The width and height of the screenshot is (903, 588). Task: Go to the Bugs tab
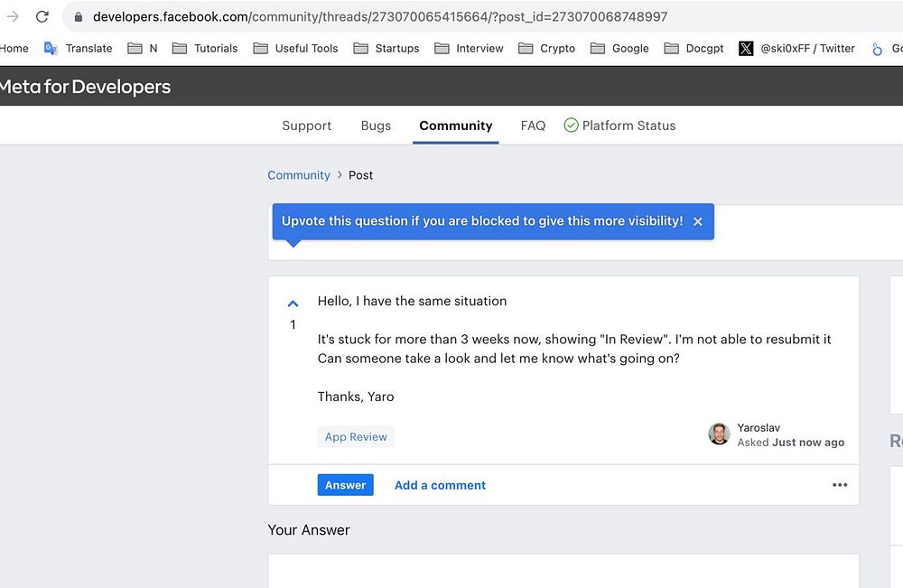click(x=376, y=126)
